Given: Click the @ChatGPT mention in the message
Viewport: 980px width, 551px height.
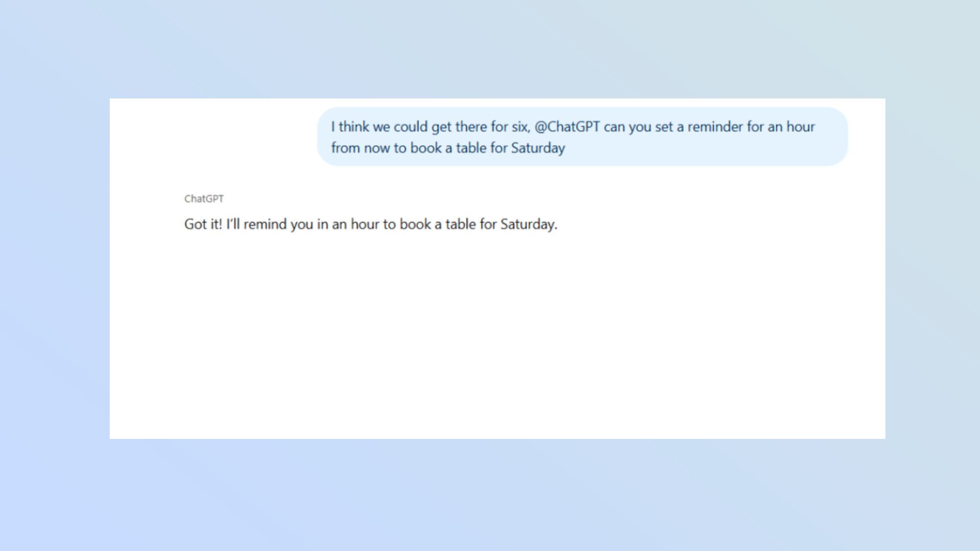Looking at the screenshot, I should [567, 127].
